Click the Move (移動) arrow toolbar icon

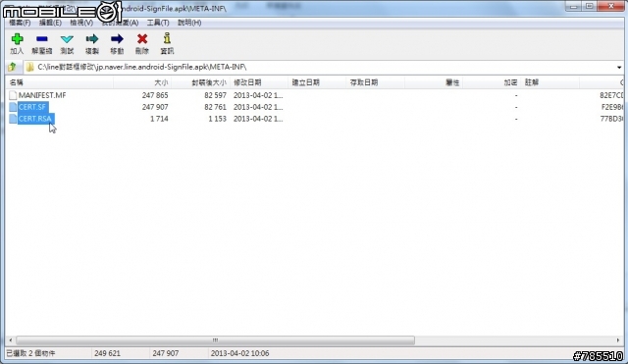tap(117, 39)
